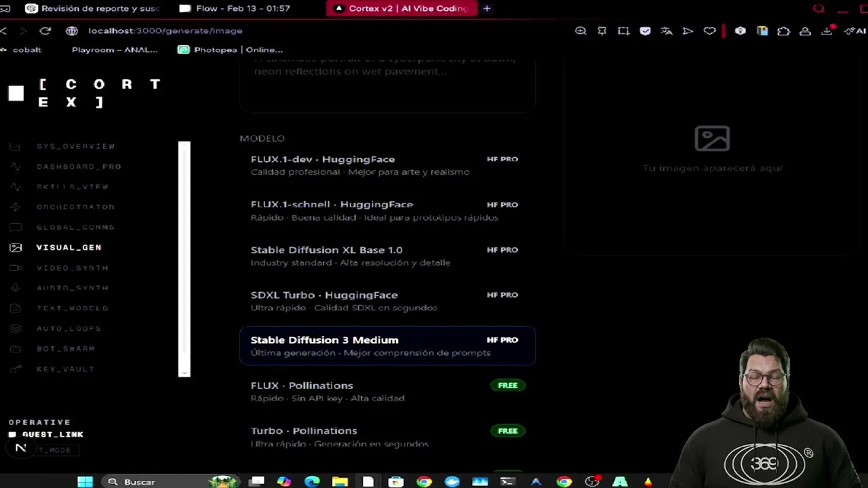Click the site info globe icon
Image resolution: width=868 pixels, height=488 pixels.
coord(72,30)
